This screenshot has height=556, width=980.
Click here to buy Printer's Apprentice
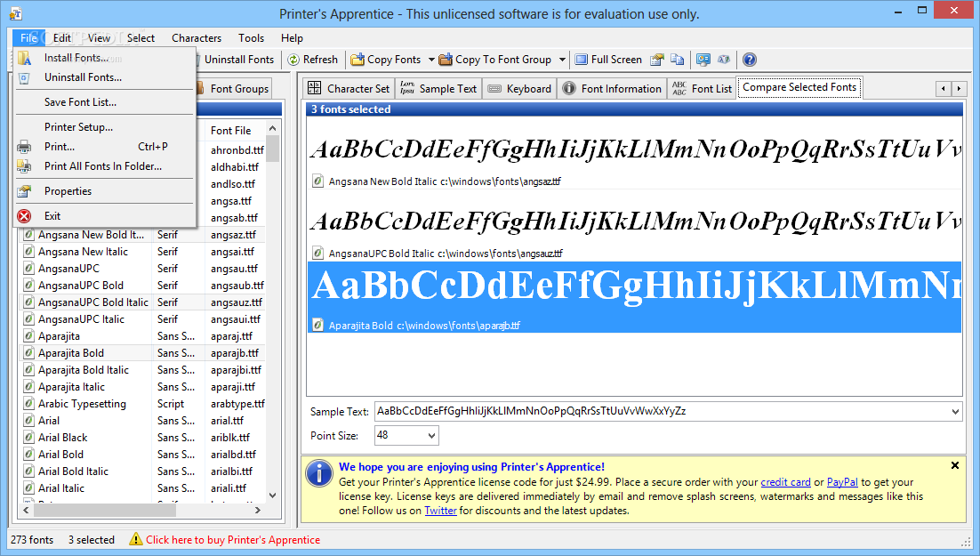pyautogui.click(x=233, y=540)
